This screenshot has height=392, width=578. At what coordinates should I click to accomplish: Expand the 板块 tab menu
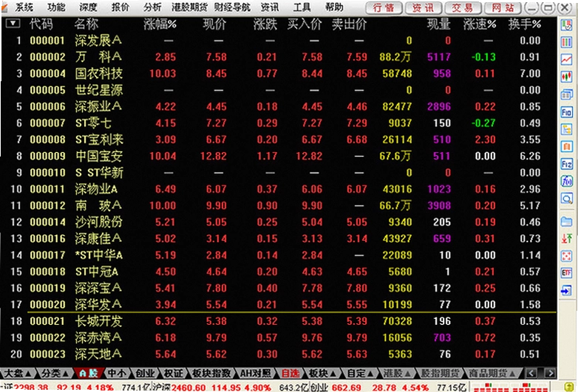(x=323, y=374)
